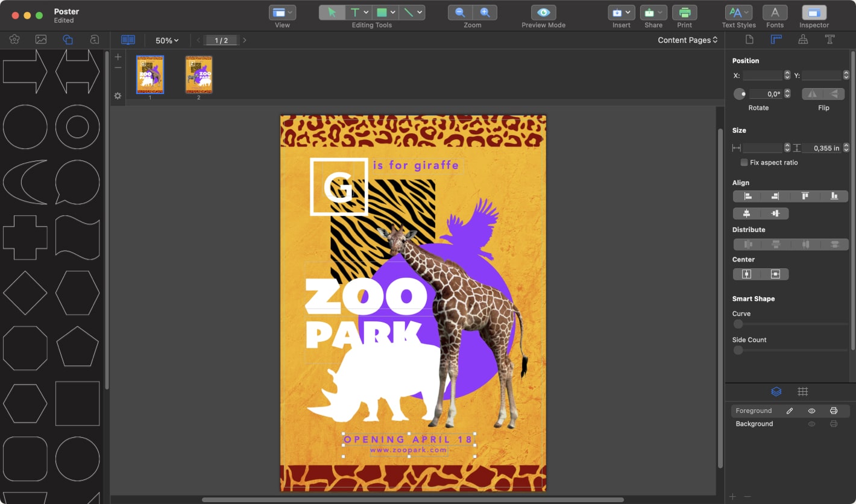Screen dimensions: 856x504
Task: Enable Fix aspect ratio
Action: tap(744, 162)
